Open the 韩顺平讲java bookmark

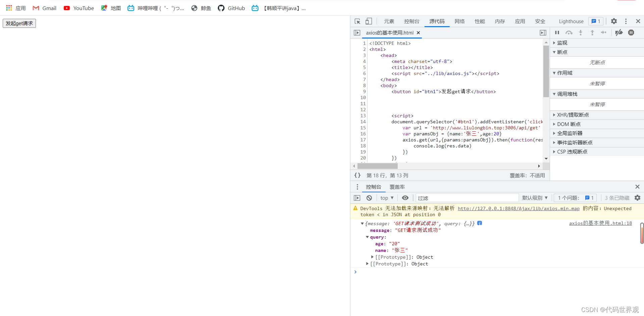279,8
